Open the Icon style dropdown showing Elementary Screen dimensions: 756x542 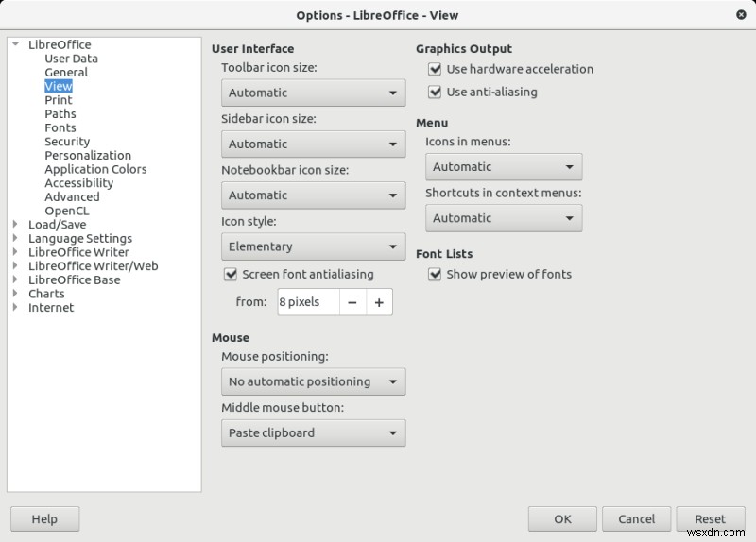click(314, 246)
